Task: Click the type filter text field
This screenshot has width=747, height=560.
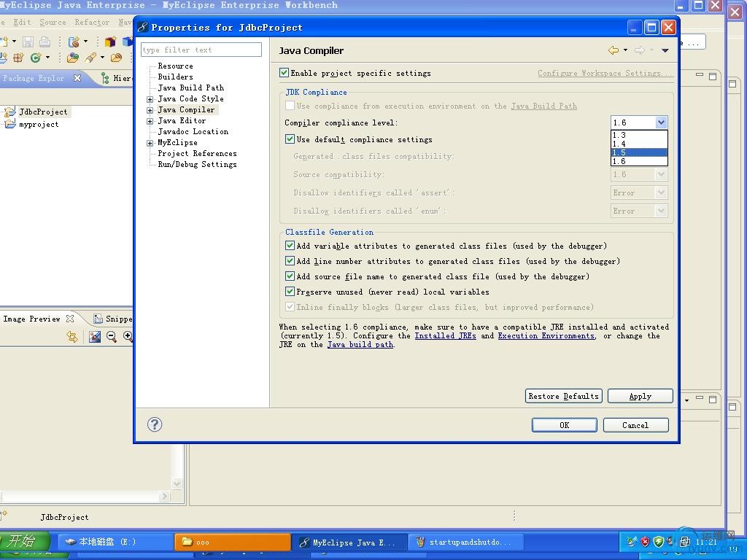Action: 201,50
